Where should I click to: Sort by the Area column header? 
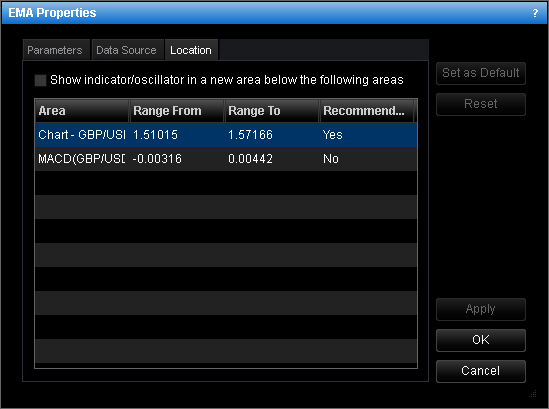82,111
